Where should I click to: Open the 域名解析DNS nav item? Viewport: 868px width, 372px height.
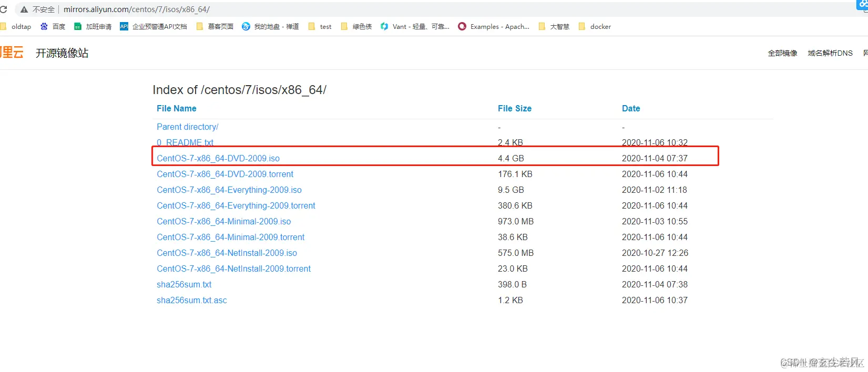(830, 53)
